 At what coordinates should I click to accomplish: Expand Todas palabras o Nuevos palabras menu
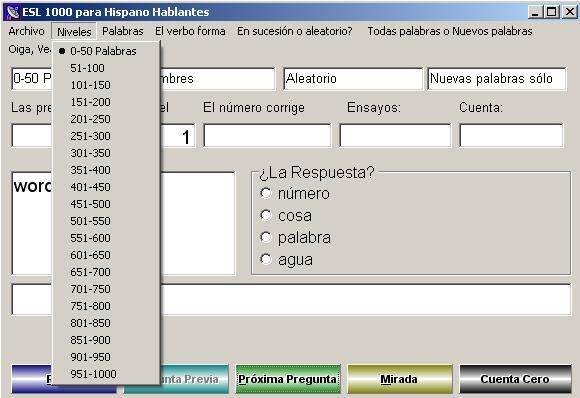[450, 31]
